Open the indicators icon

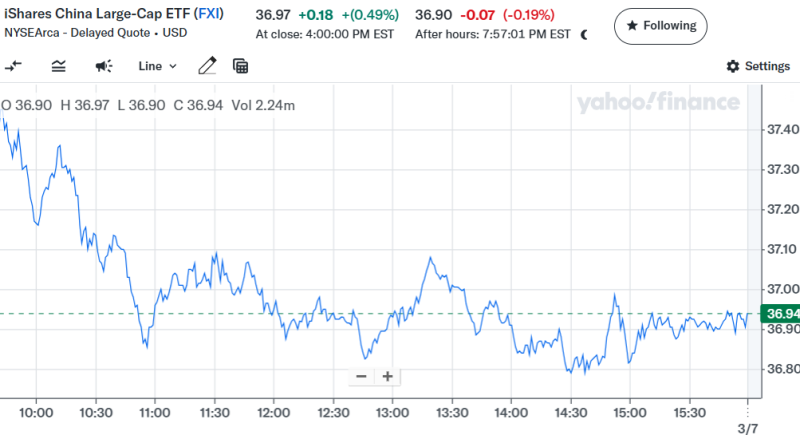(x=58, y=67)
